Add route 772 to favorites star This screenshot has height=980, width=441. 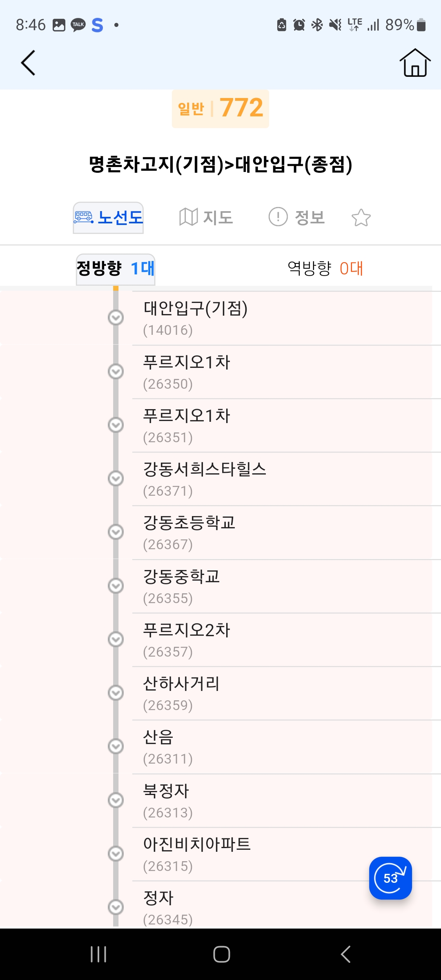click(x=361, y=217)
